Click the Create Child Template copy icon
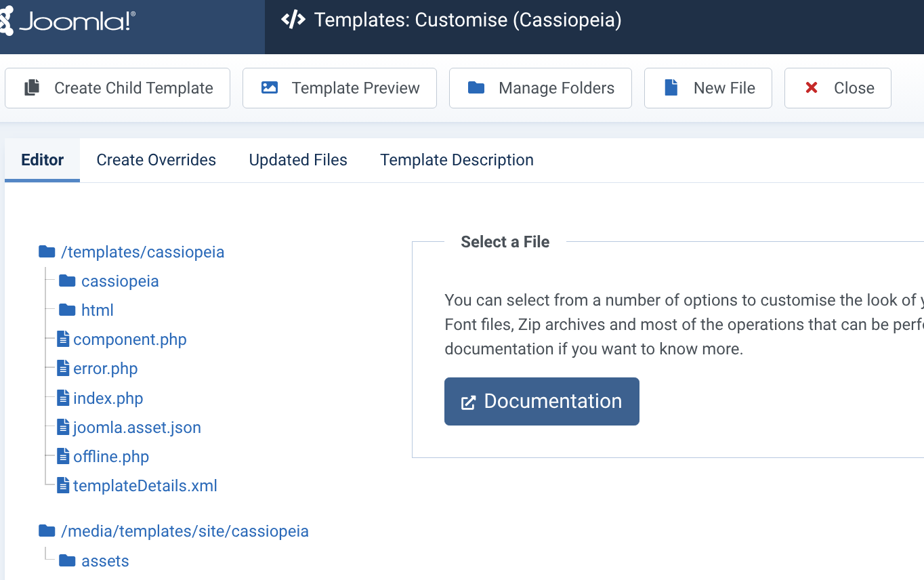This screenshot has height=580, width=924. 32,88
